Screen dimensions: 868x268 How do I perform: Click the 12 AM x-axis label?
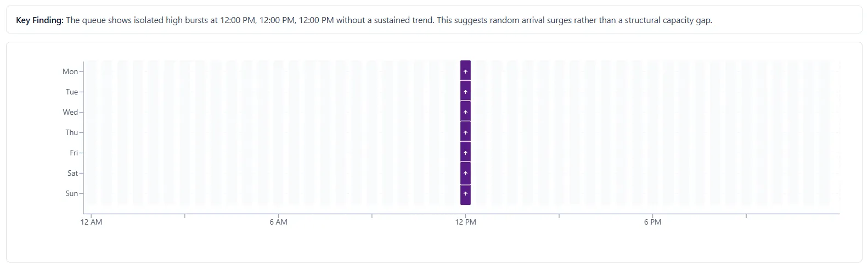91,222
